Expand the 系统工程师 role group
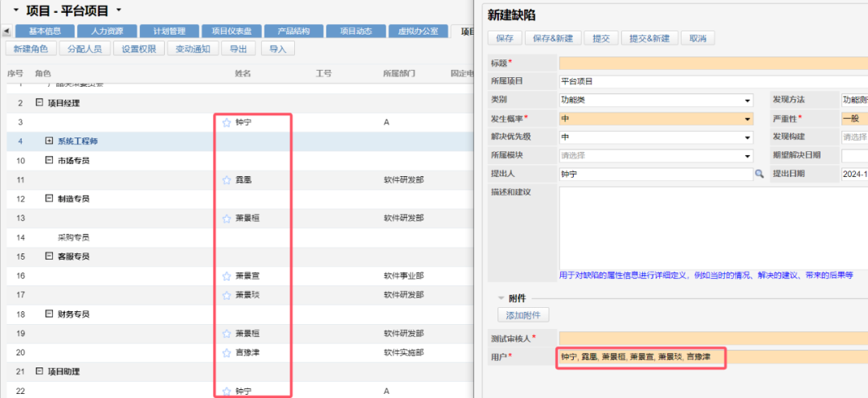 (49, 142)
